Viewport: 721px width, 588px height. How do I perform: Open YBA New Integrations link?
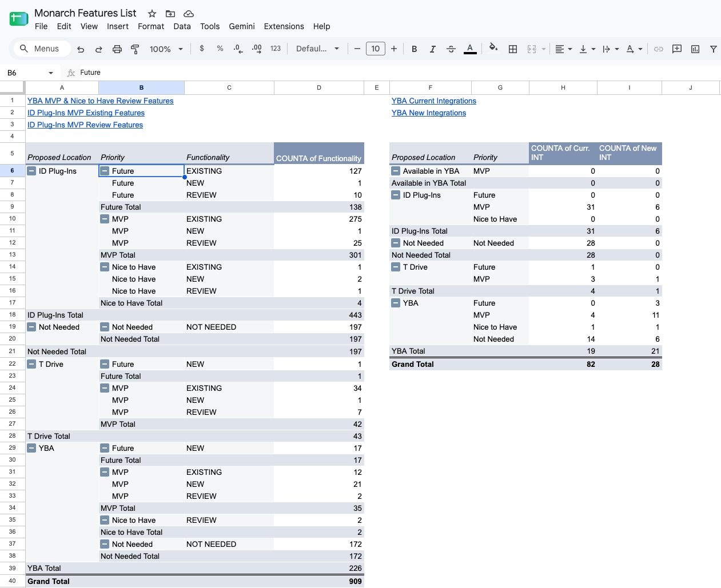[429, 113]
